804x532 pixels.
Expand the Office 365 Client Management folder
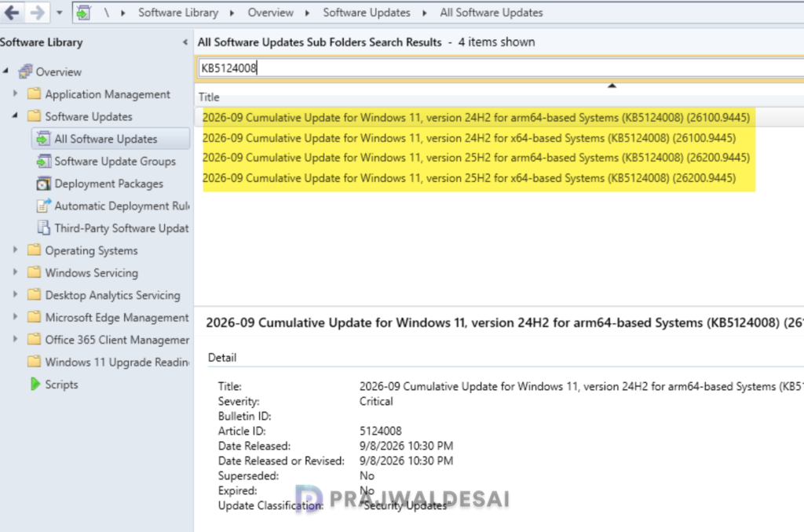tap(16, 339)
